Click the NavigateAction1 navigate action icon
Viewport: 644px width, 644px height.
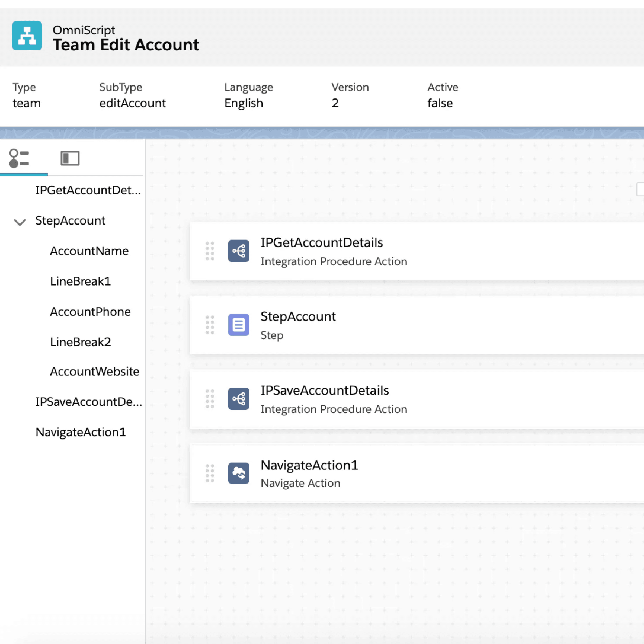click(239, 473)
